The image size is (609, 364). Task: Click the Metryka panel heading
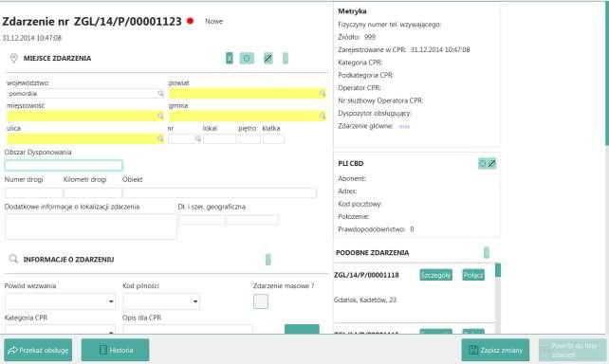pyautogui.click(x=352, y=11)
